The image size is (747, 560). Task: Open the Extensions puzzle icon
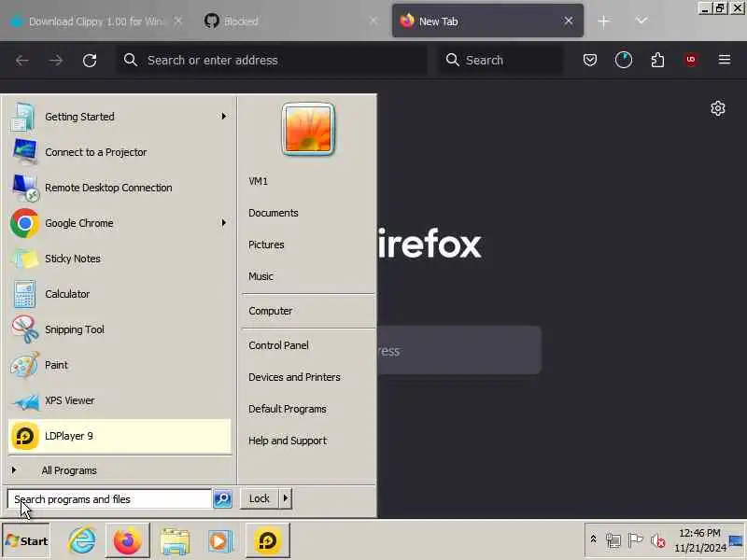click(x=657, y=60)
